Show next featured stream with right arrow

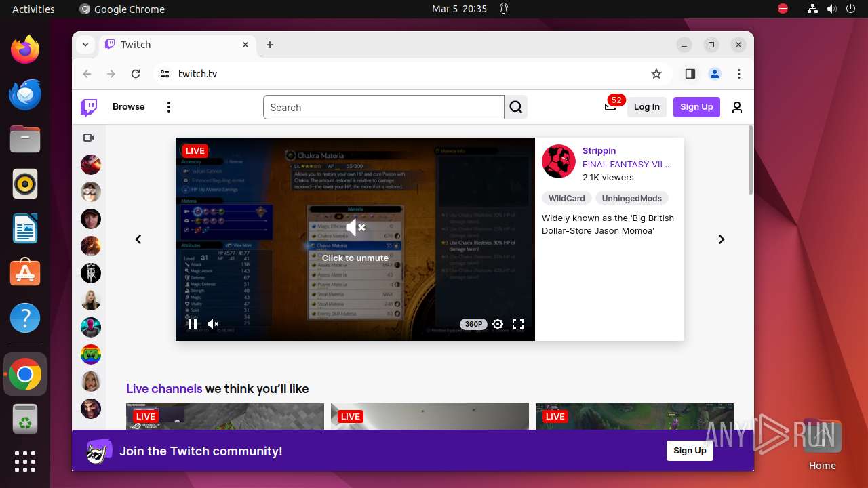[x=722, y=239]
